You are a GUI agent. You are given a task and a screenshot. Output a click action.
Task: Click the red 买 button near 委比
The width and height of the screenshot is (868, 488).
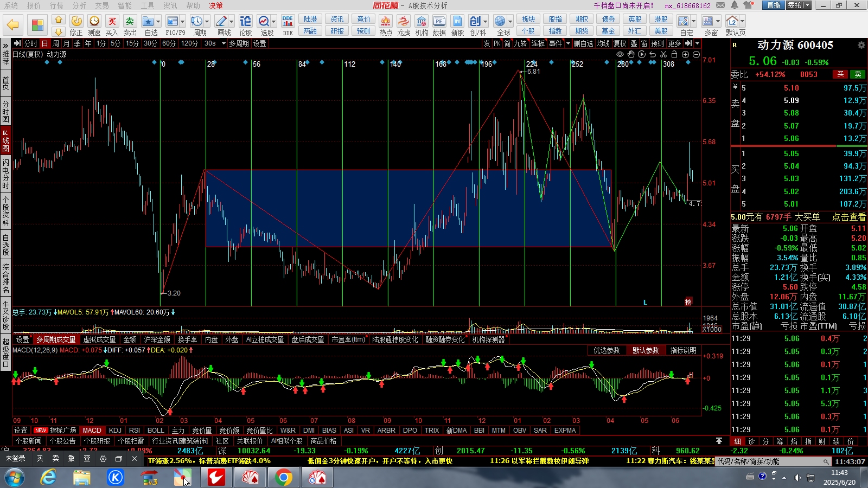pos(840,74)
